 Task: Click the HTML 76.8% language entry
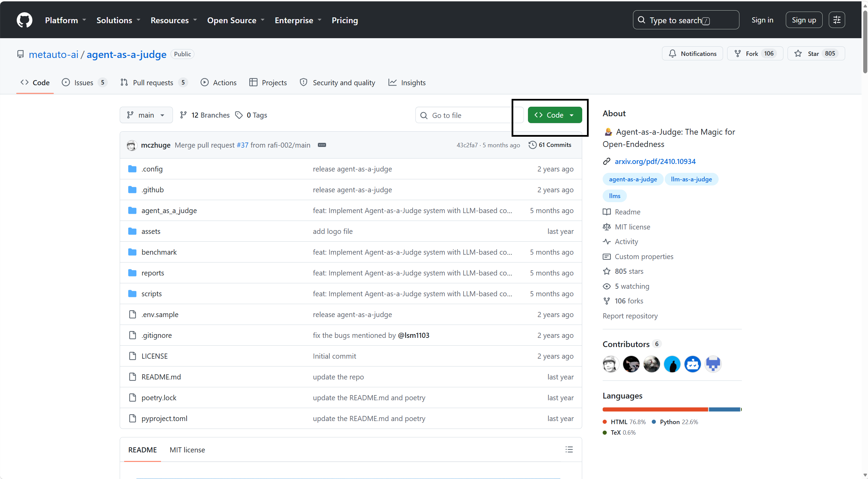click(624, 422)
